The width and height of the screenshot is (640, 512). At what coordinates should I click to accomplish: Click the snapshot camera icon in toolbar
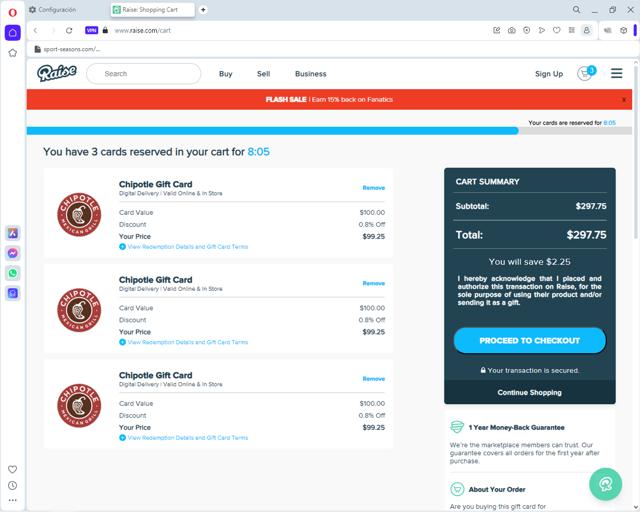coord(511,30)
